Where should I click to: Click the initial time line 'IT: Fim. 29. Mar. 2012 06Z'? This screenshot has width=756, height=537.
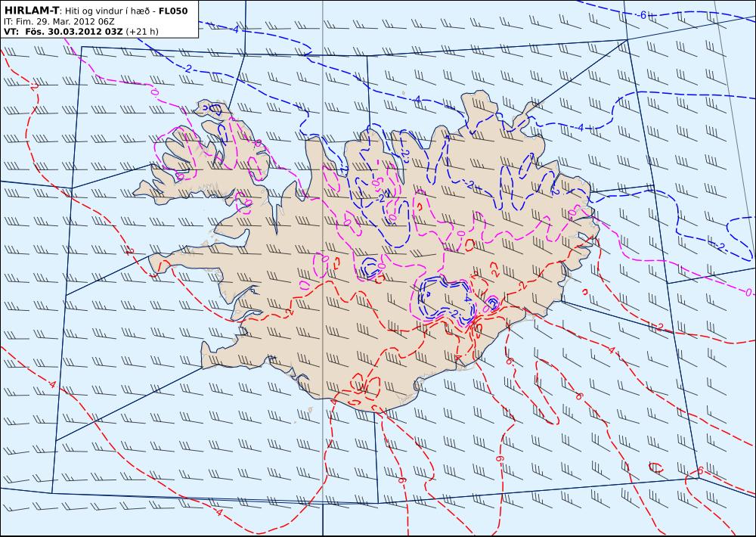tap(59, 22)
